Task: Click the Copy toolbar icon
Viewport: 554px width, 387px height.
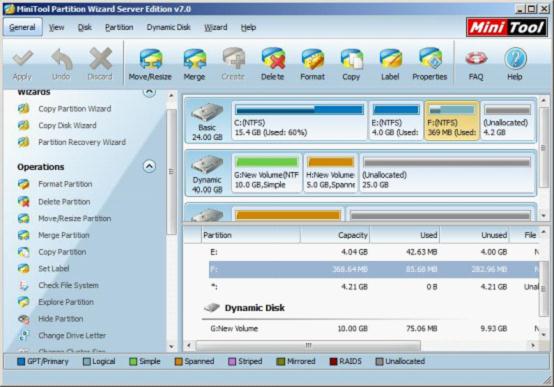Action: [351, 59]
